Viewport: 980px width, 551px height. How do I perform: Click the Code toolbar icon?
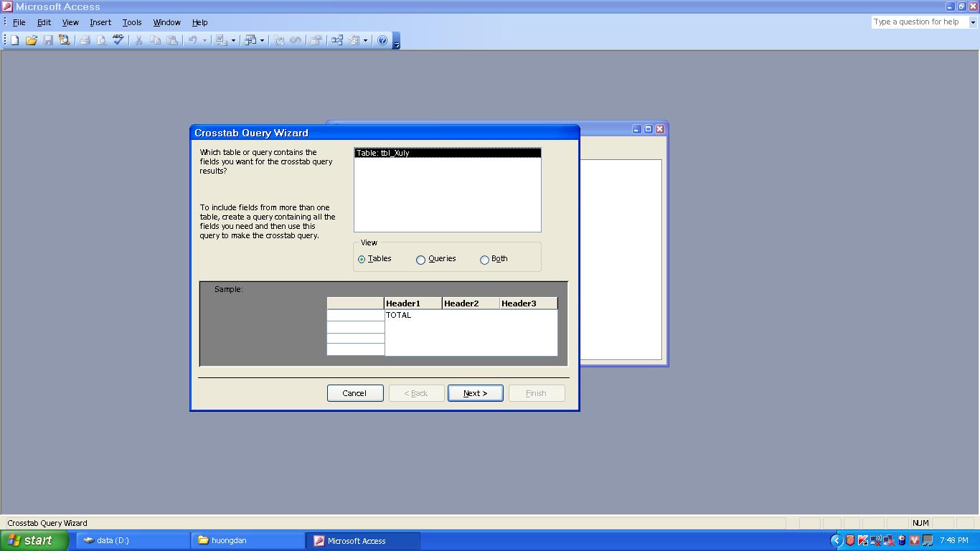(x=279, y=40)
